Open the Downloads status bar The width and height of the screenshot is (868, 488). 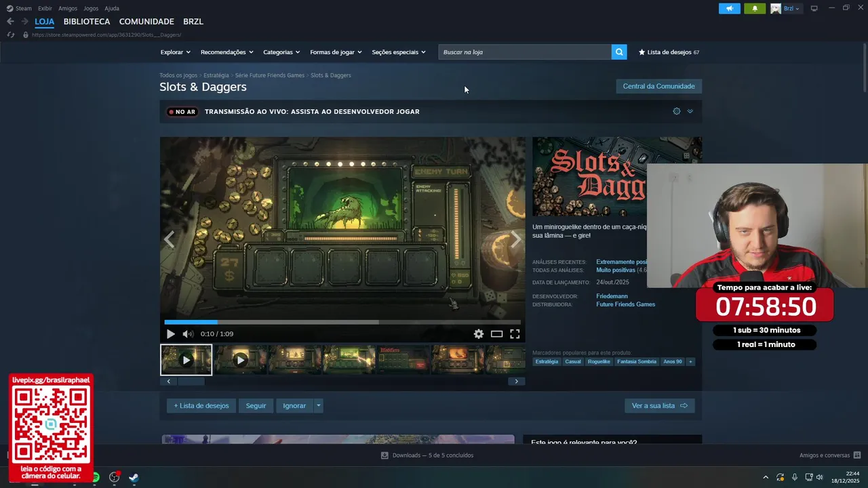[427, 455]
